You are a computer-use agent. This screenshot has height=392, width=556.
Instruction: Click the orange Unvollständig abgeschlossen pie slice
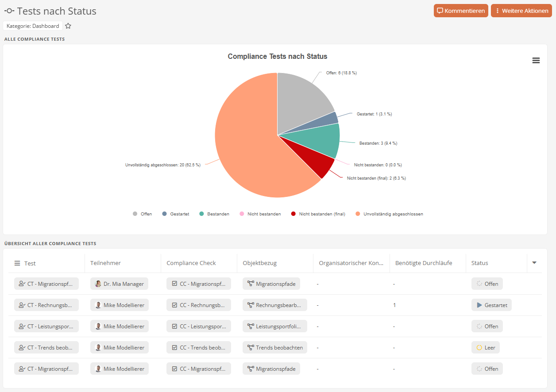click(248, 146)
